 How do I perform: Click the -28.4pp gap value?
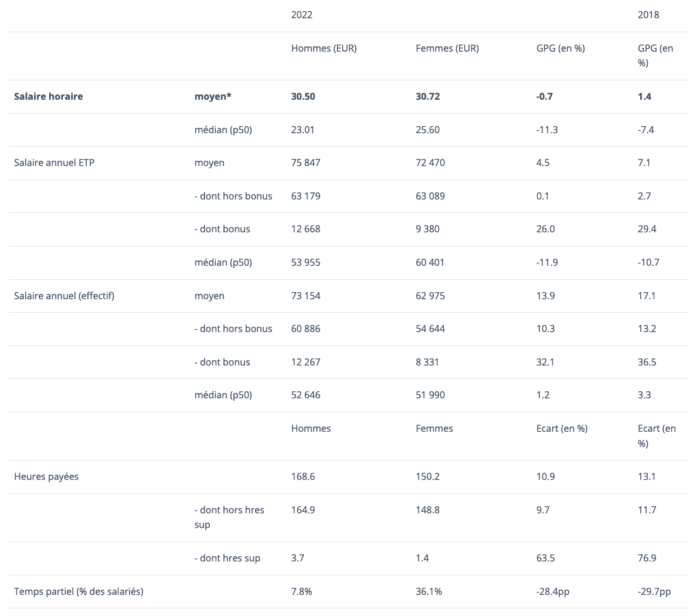[552, 591]
